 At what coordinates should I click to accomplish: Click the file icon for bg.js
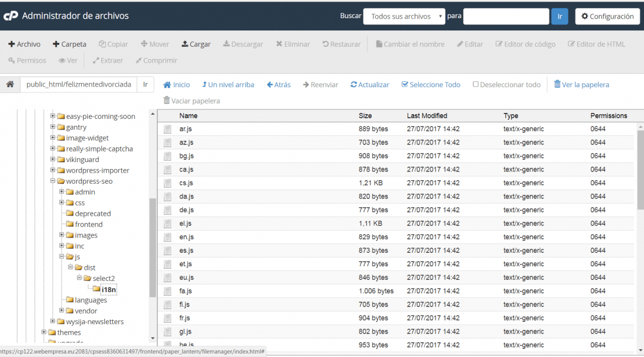pos(167,156)
